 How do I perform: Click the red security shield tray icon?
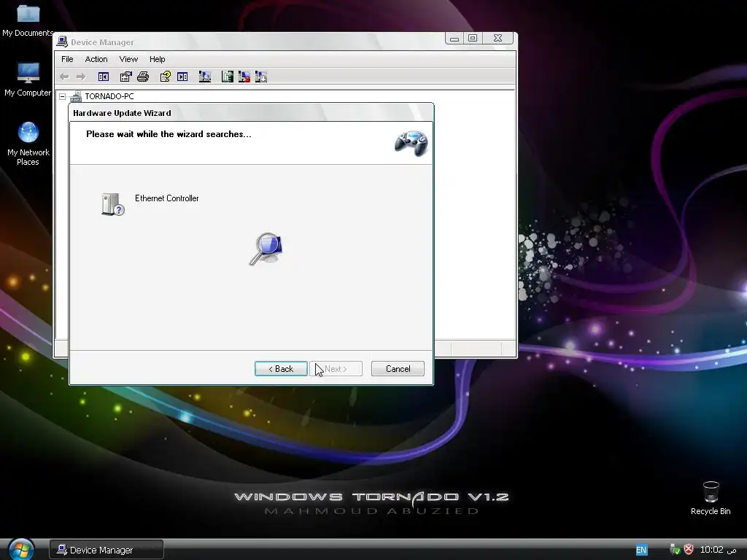click(689, 550)
